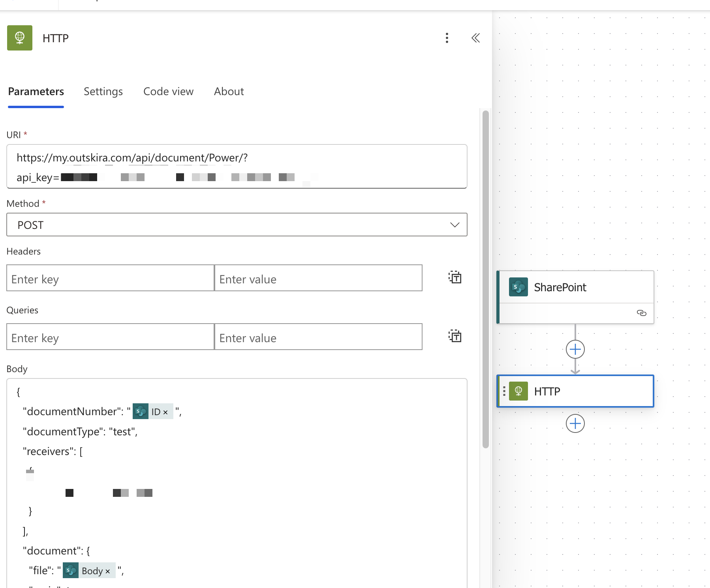Viewport: 710px width, 588px height.
Task: Add a step below the HTTP action
Action: tap(575, 423)
